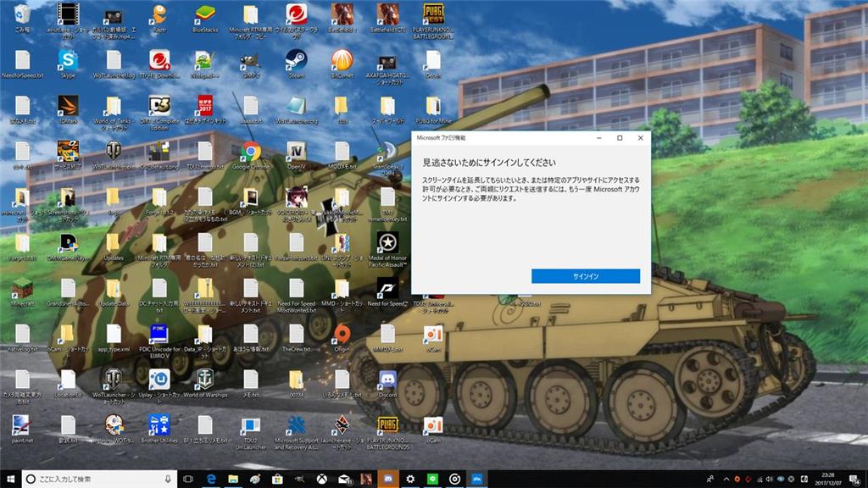Open the Action Center notifications icon
This screenshot has height=488, width=868.
(x=855, y=480)
